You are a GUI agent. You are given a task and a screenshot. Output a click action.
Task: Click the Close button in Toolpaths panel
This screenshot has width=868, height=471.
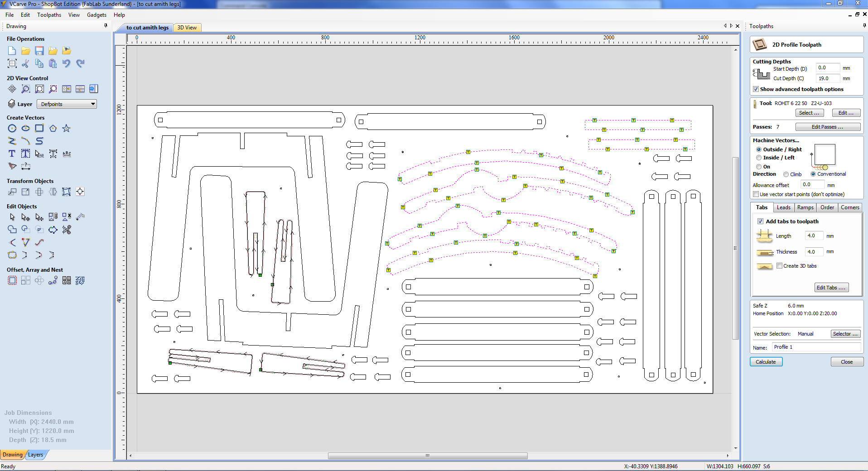[846, 362]
